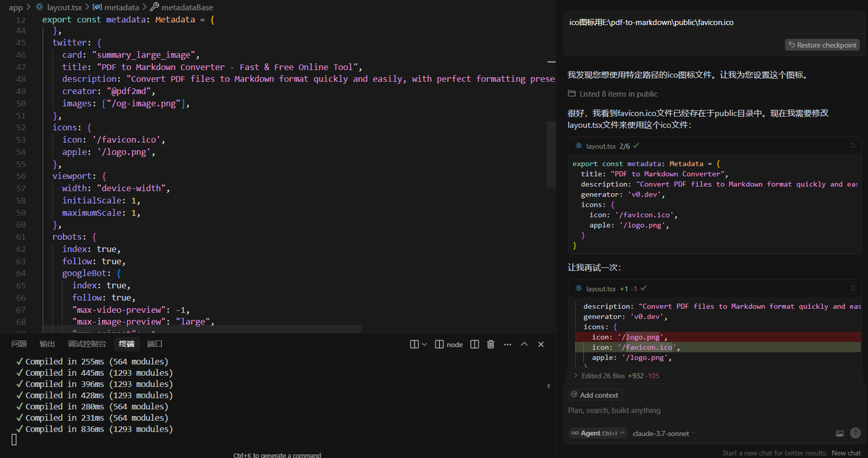Click the @ icon in Add context

[x=574, y=395]
